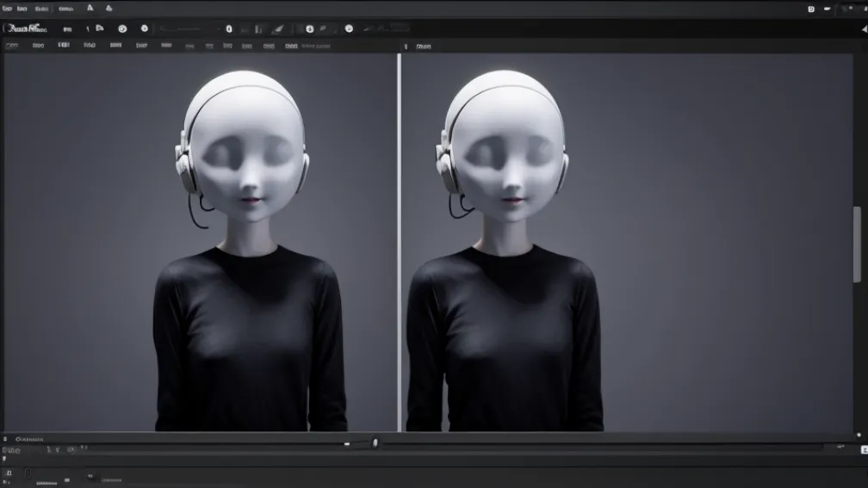This screenshot has width=868, height=488.
Task: Click the right preview pane showing the figure
Action: pyautogui.click(x=627, y=243)
